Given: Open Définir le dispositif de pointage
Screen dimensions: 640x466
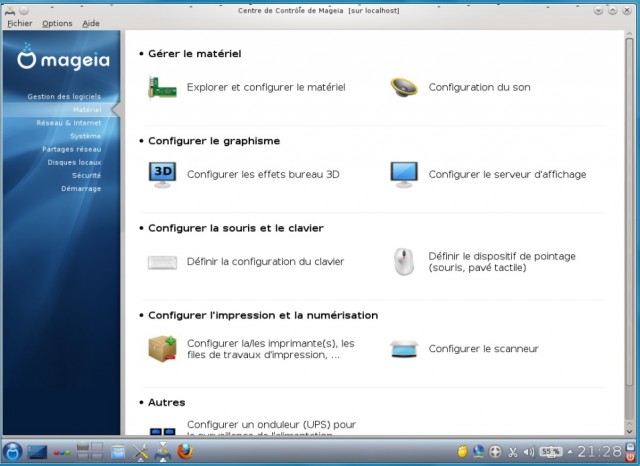Looking at the screenshot, I should (x=502, y=262).
